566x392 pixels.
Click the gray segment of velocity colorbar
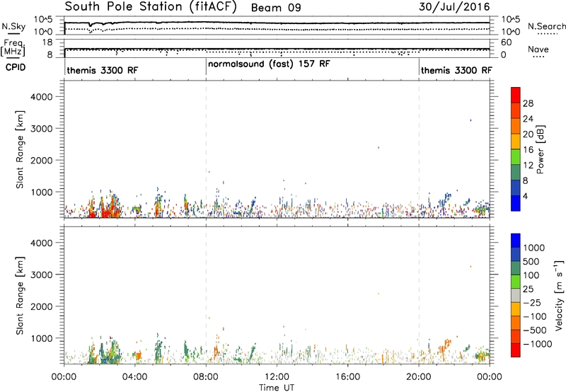pyautogui.click(x=516, y=295)
